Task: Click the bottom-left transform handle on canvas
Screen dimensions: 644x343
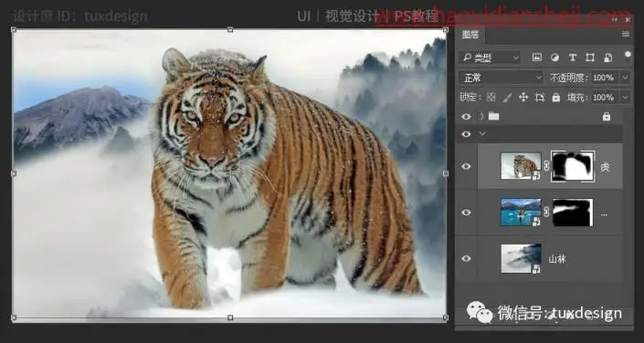Action: (14, 317)
